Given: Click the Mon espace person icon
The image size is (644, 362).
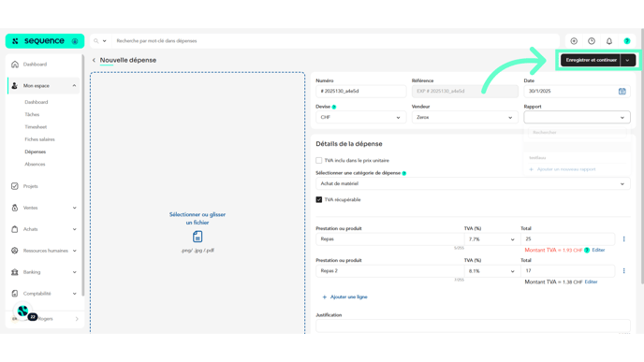Looking at the screenshot, I should (x=15, y=86).
